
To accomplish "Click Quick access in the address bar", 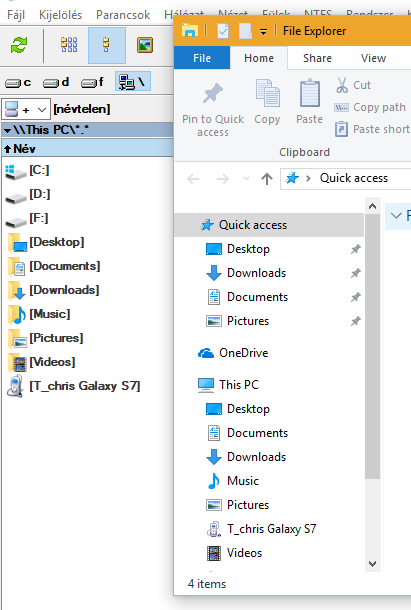I will pyautogui.click(x=354, y=178).
